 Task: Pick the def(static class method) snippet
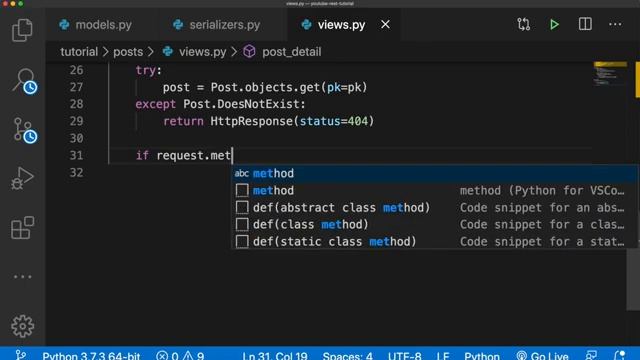[x=434, y=242]
